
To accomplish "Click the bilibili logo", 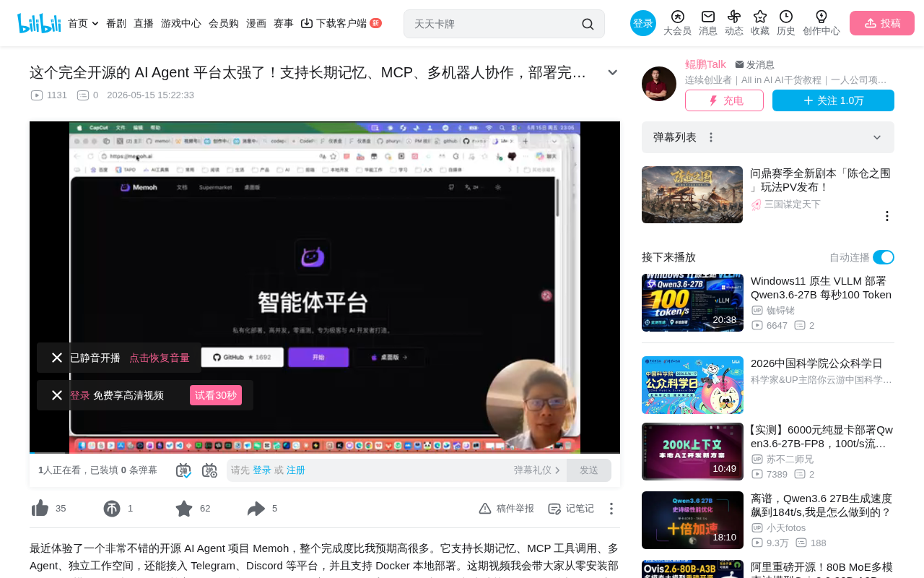I will pos(39,23).
